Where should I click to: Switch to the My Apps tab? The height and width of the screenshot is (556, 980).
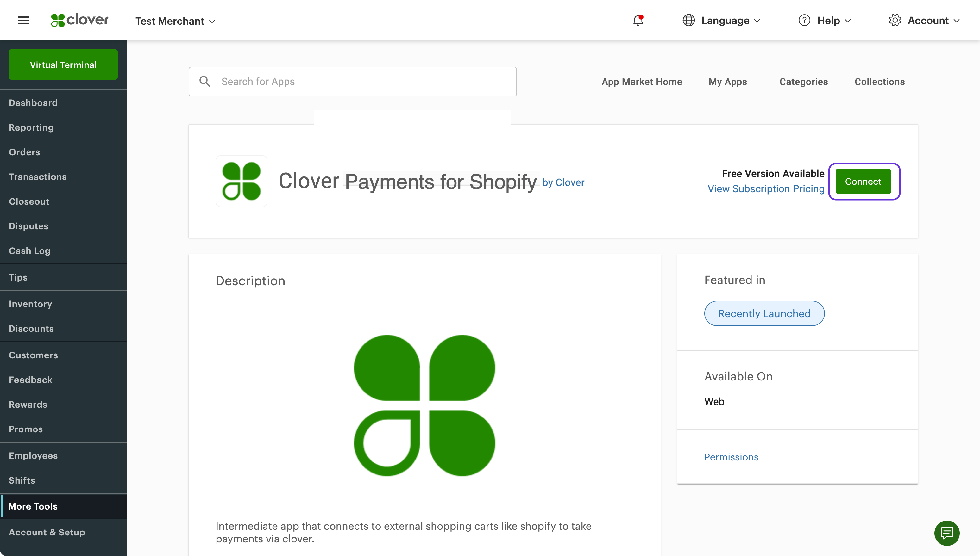(728, 81)
